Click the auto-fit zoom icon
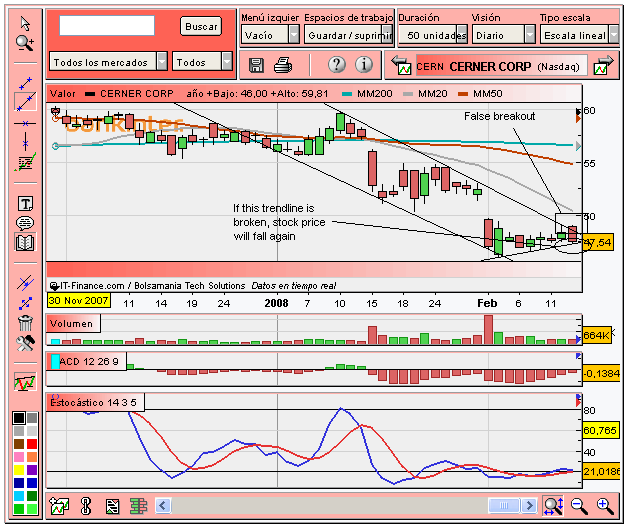Screen dimensions: 629x527 [553, 506]
